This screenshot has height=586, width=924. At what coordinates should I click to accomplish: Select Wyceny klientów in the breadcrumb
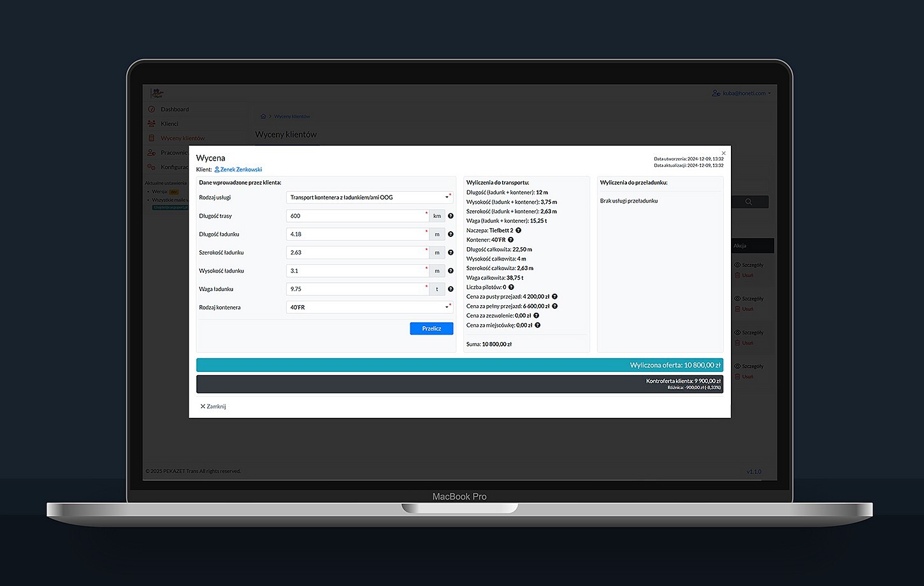(x=292, y=116)
